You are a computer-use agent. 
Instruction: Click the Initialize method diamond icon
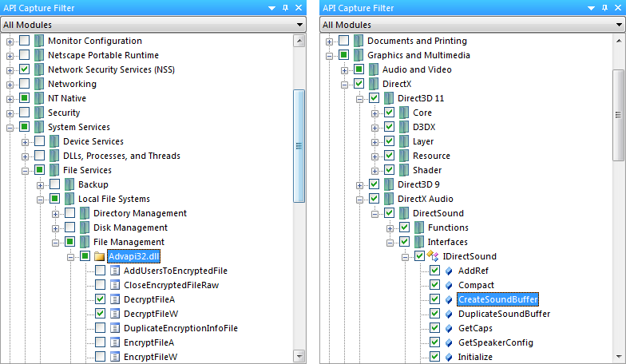click(x=449, y=358)
